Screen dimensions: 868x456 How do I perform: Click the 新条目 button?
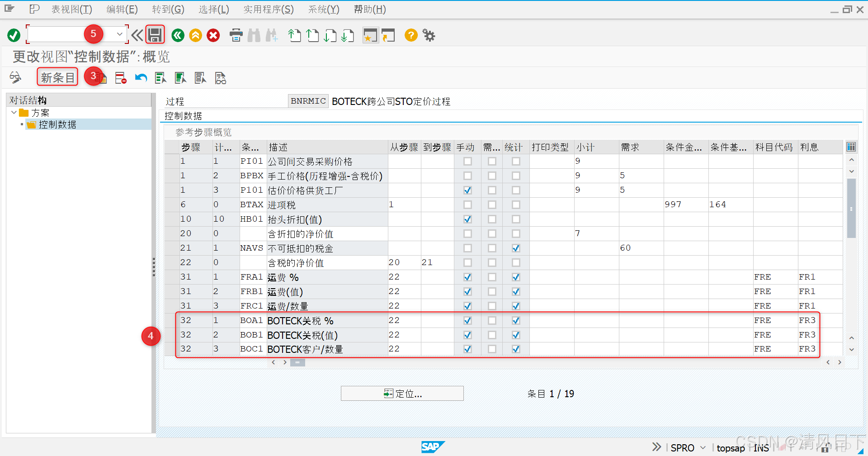click(x=57, y=77)
